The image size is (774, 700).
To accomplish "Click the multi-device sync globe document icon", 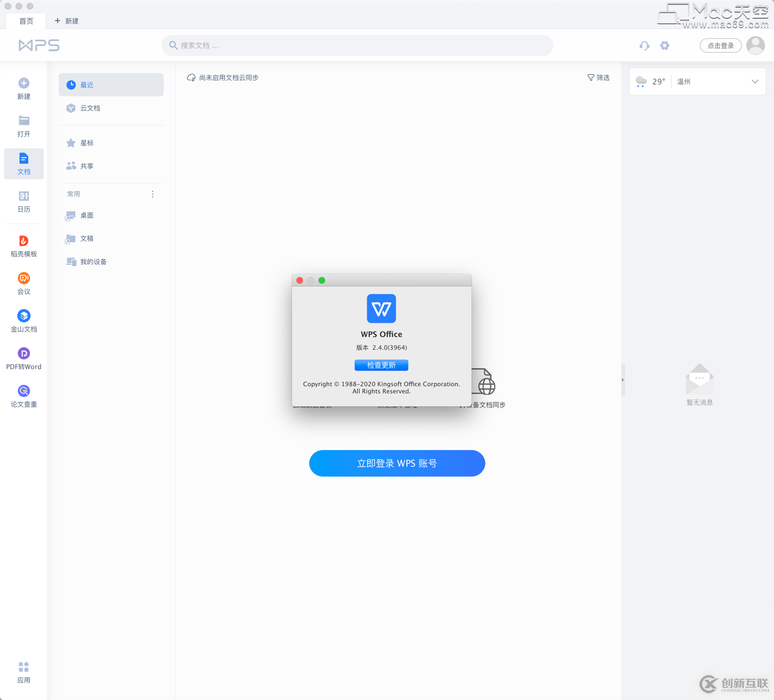I will 484,382.
